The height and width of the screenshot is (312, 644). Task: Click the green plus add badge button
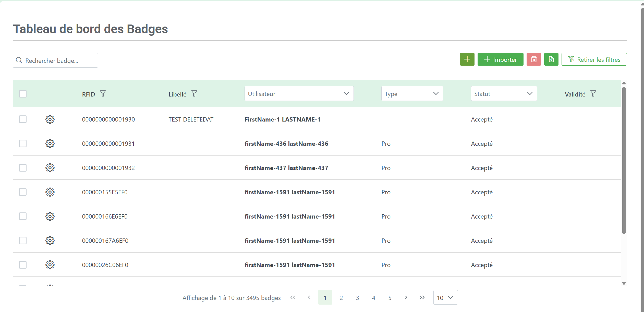[x=467, y=59]
